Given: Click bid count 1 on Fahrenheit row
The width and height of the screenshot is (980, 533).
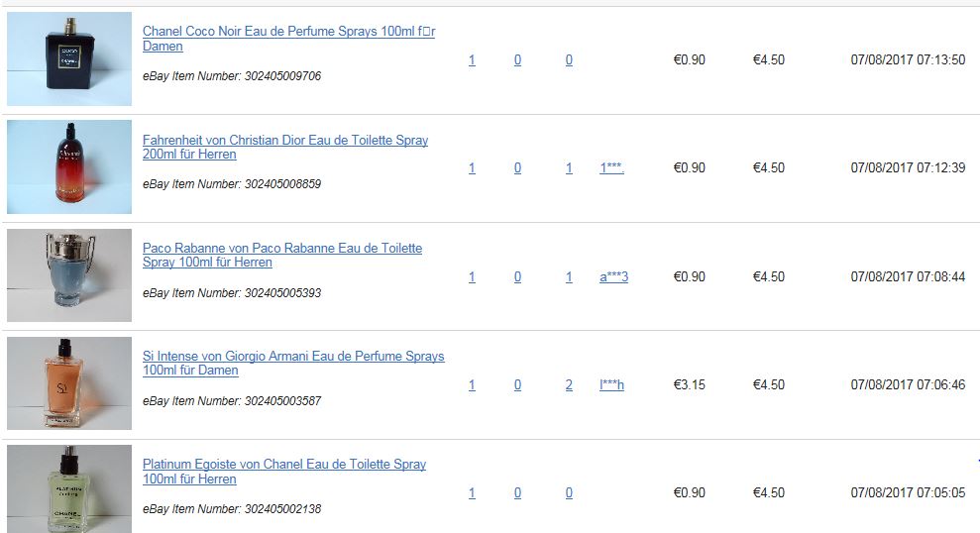Looking at the screenshot, I should [569, 167].
